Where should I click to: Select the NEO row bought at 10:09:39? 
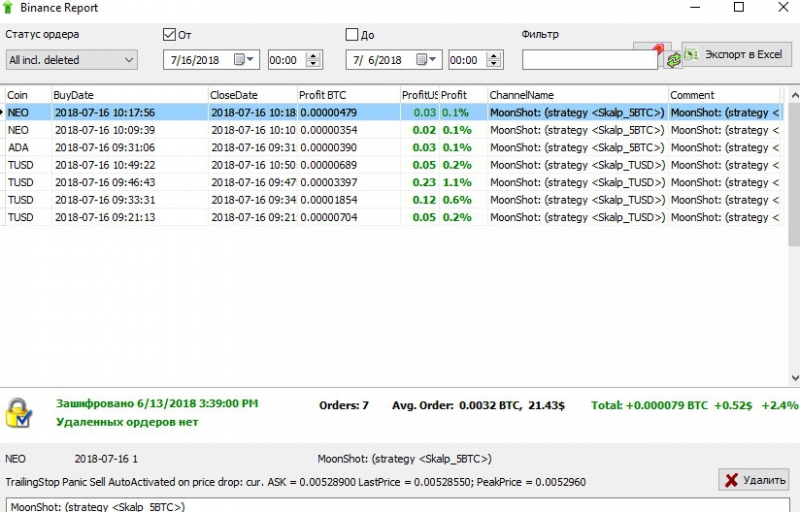394,130
